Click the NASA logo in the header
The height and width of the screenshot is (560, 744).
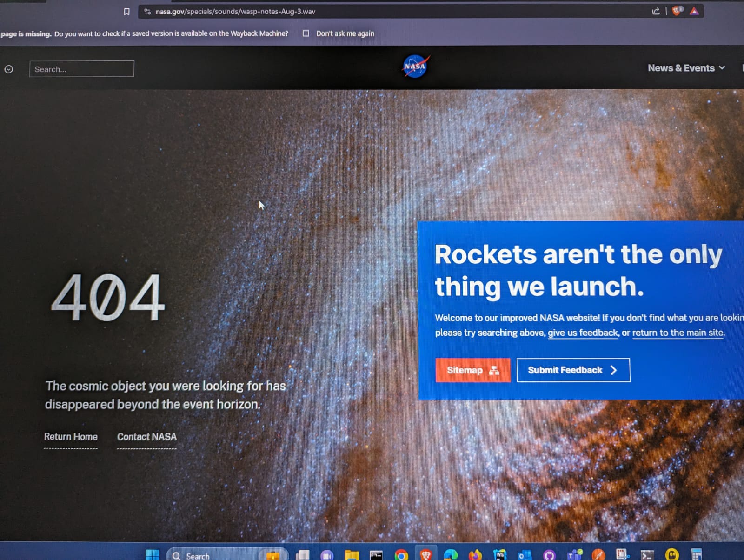tap(415, 67)
